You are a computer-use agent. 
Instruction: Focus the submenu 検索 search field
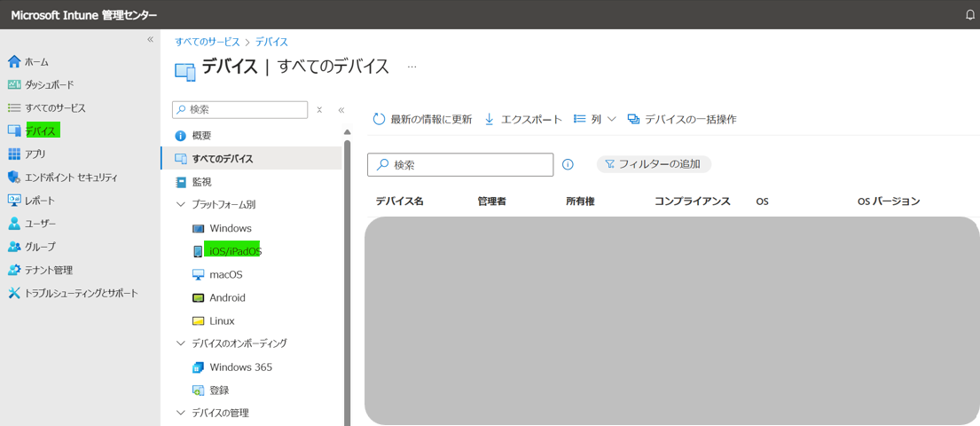240,109
